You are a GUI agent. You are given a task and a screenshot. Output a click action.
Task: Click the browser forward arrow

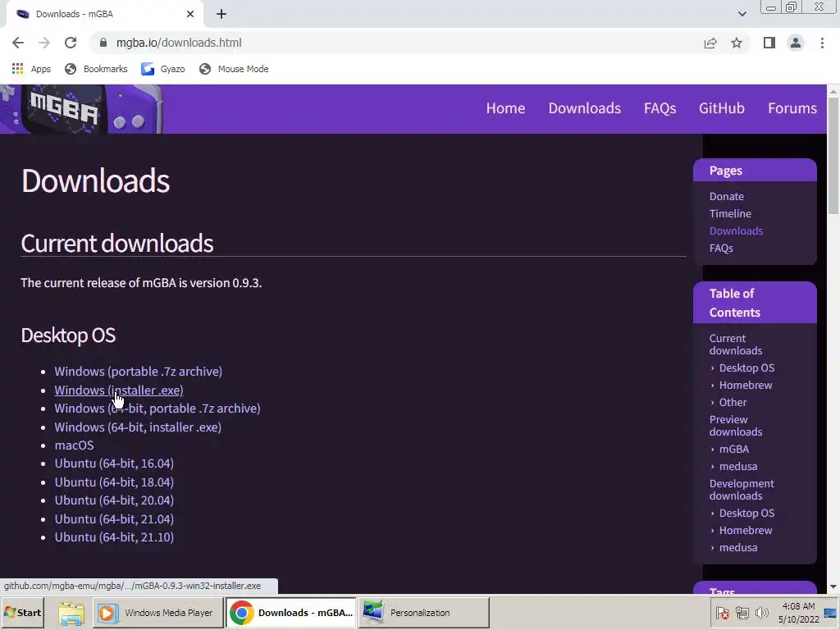click(44, 43)
